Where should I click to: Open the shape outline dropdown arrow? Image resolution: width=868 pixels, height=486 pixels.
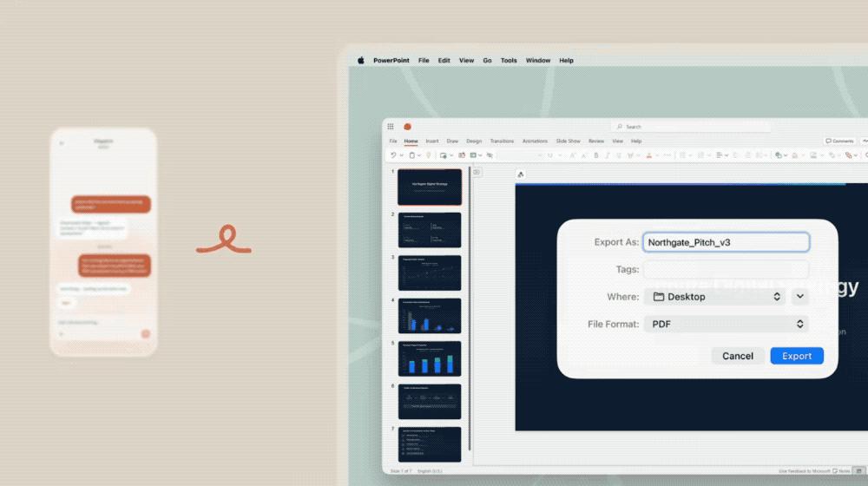pos(856,155)
